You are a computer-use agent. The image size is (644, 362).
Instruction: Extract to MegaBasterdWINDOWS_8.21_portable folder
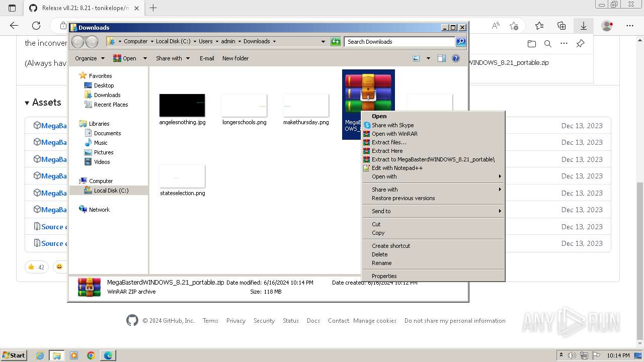(433, 159)
